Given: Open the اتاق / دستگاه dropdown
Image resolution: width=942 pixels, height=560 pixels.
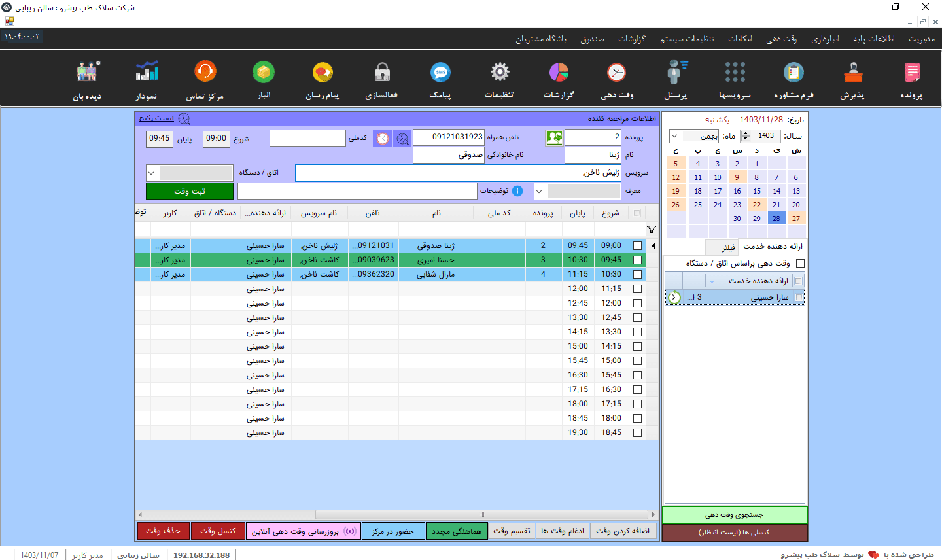Looking at the screenshot, I should [152, 173].
